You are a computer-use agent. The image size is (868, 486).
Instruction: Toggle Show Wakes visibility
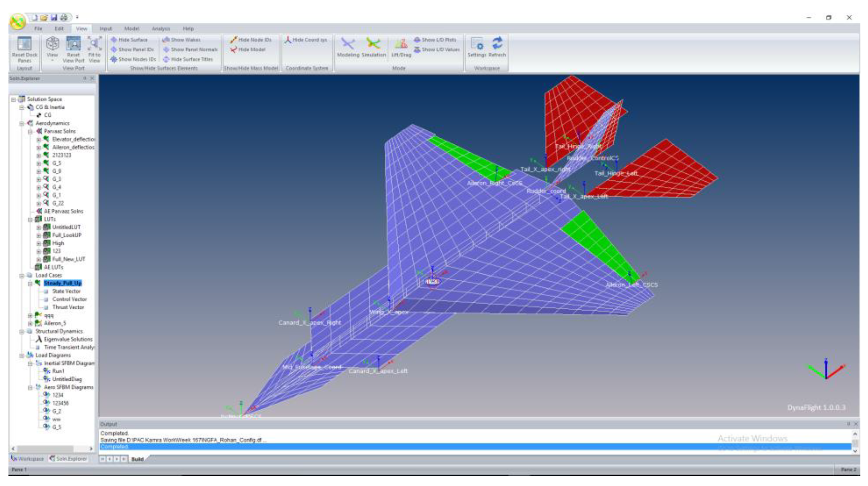tap(182, 40)
